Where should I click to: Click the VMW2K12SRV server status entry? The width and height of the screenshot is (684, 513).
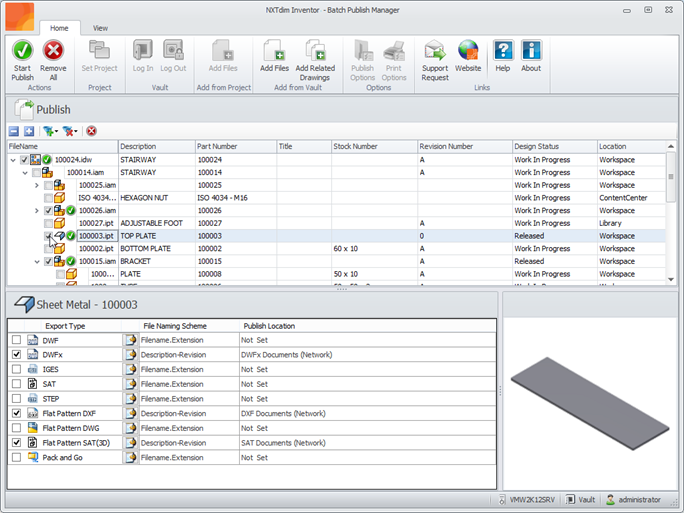tap(527, 499)
